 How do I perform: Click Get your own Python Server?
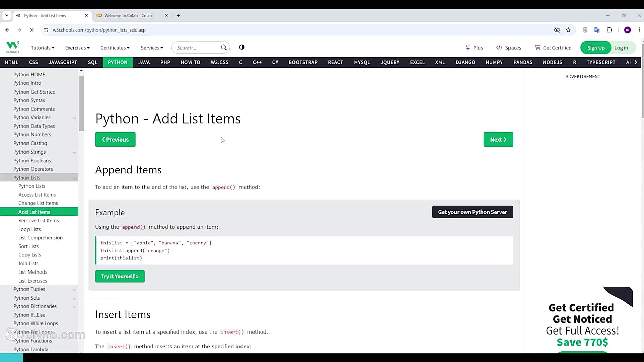(x=473, y=212)
